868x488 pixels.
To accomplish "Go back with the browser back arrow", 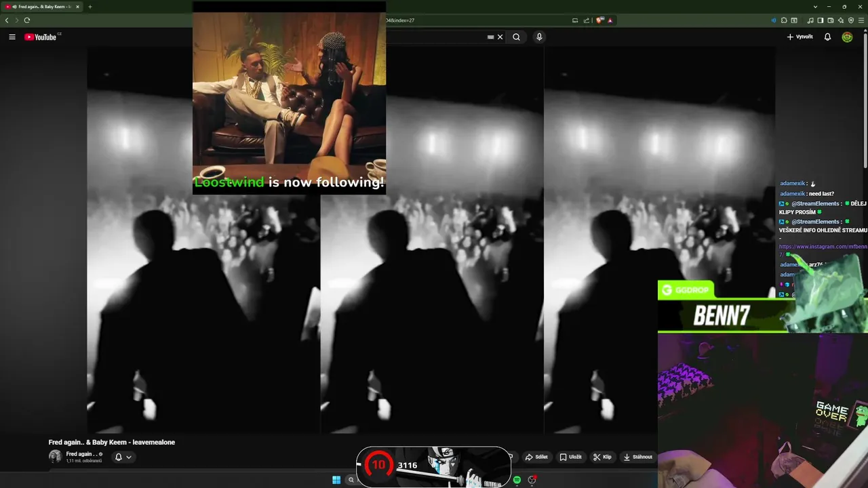I will (x=7, y=20).
